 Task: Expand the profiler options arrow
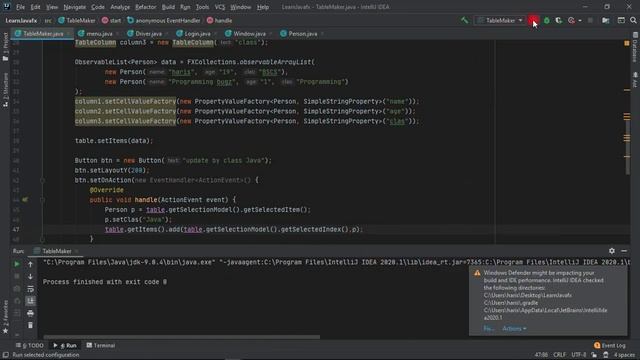580,20
